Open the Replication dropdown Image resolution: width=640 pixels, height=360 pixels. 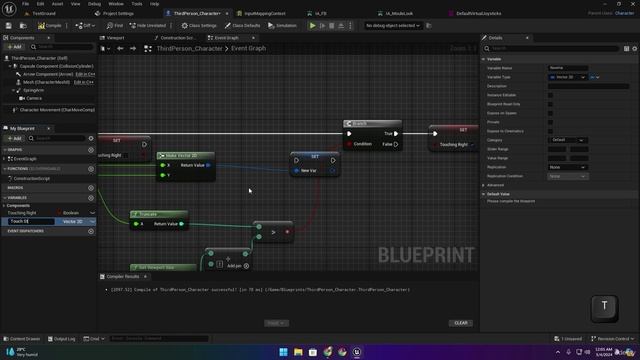point(567,167)
